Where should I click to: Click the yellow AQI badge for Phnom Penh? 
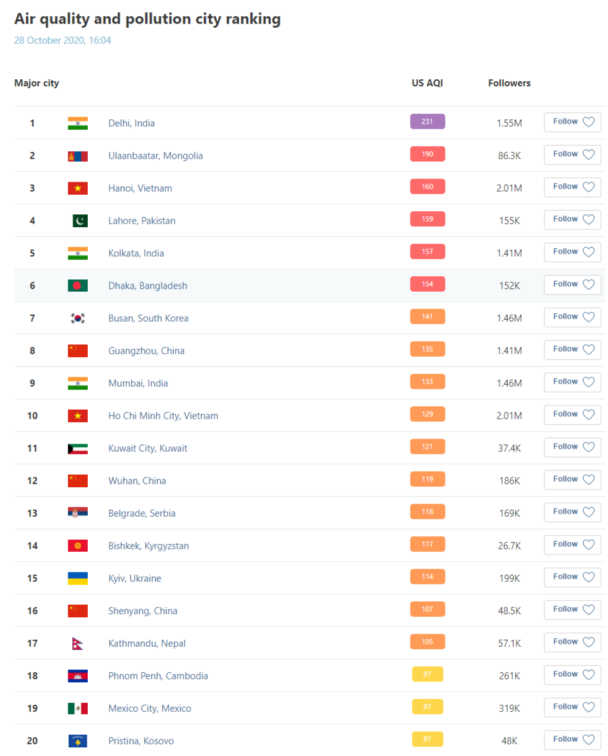coord(427,675)
